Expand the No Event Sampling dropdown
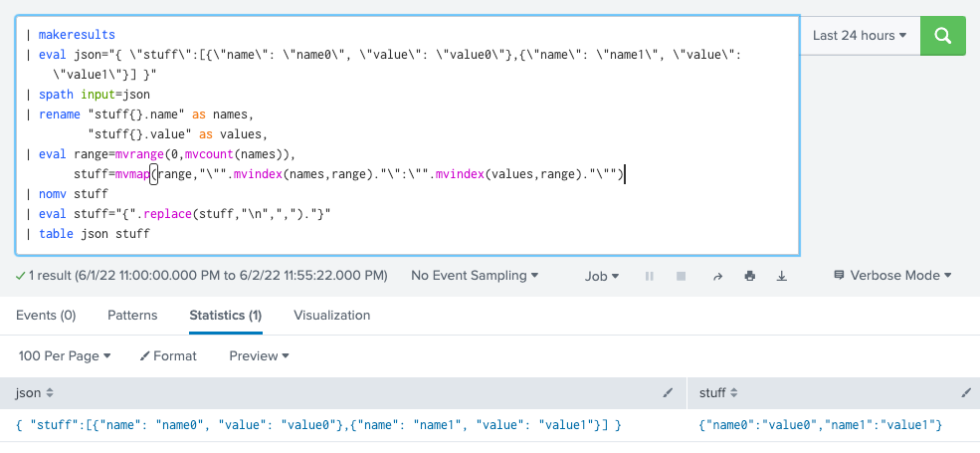Screen dimensions: 980x453 [x=475, y=276]
